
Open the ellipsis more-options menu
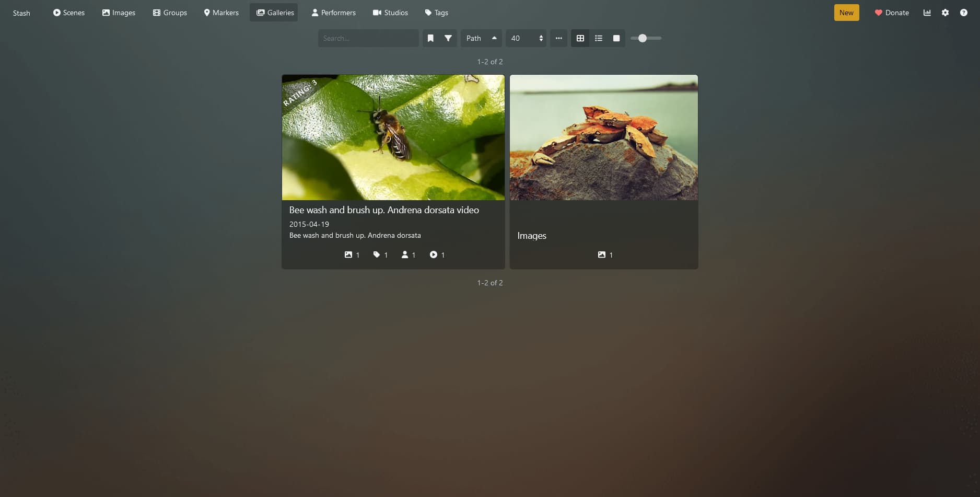[x=559, y=38]
